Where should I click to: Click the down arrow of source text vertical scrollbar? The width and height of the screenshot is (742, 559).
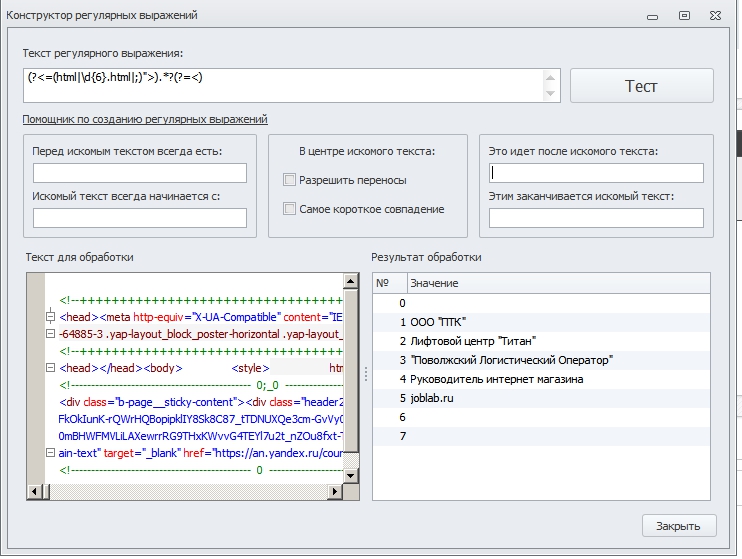point(351,476)
